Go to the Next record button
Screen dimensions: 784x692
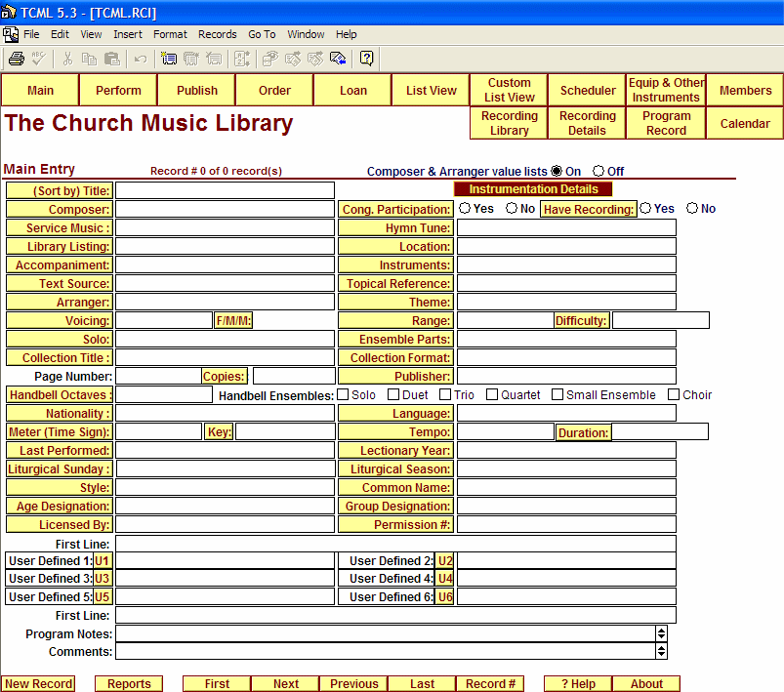click(x=285, y=683)
